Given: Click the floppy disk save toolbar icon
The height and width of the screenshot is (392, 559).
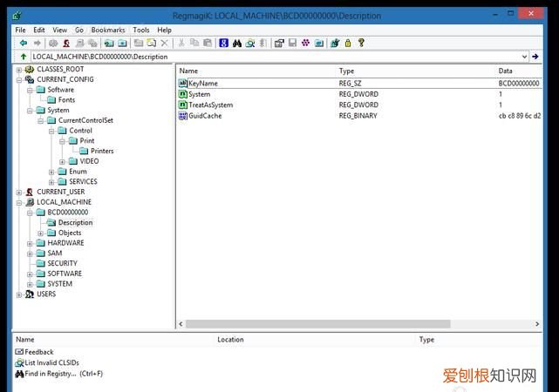Looking at the screenshot, I should click(292, 43).
